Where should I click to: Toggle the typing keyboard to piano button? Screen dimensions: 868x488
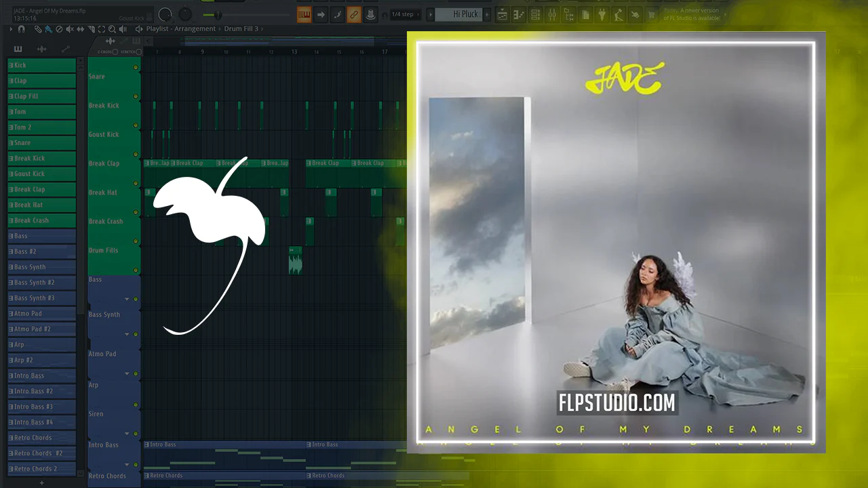tap(304, 14)
